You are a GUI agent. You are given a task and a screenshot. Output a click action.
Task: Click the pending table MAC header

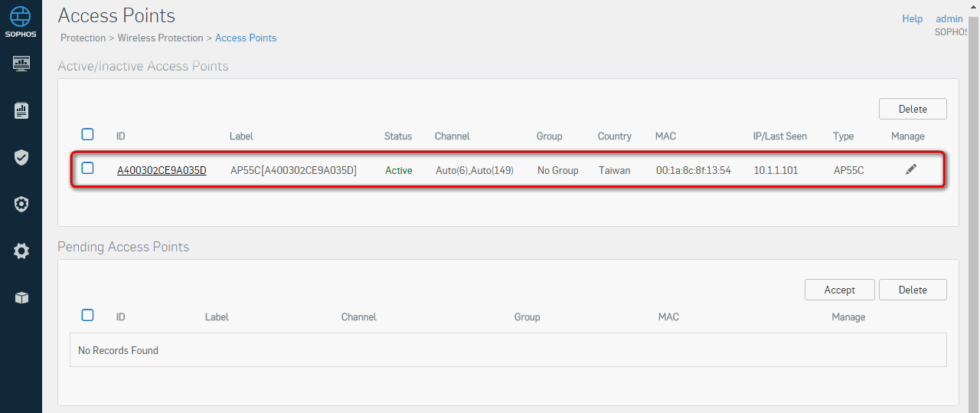[x=668, y=317]
